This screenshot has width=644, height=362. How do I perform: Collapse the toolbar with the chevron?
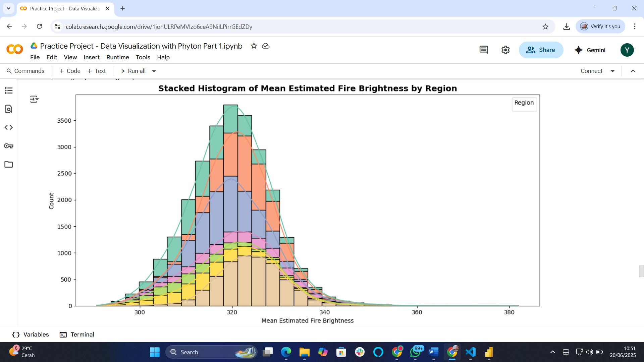coord(633,71)
